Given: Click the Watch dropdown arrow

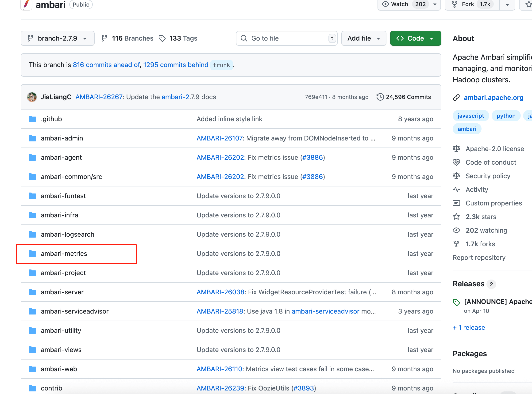Looking at the screenshot, I should [435, 4].
